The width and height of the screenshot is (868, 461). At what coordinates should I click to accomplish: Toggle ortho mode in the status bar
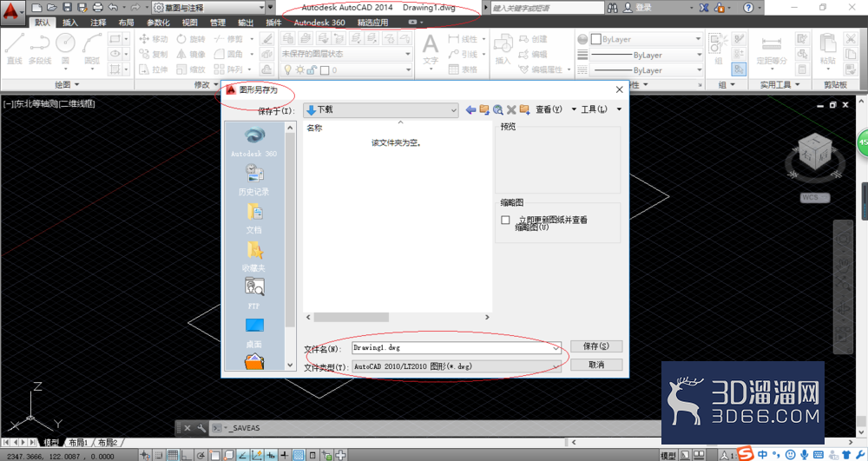coord(187,456)
